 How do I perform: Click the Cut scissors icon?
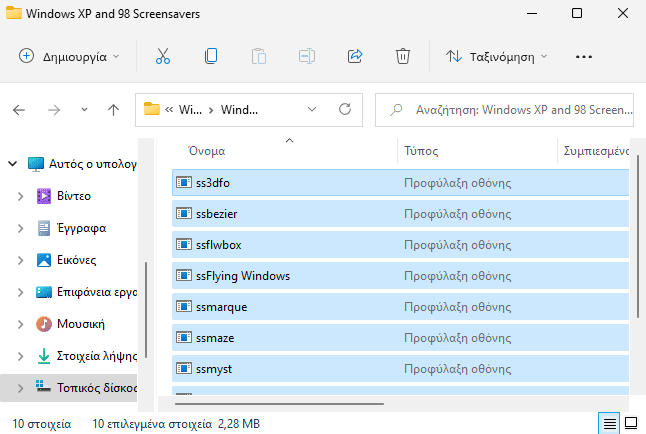pos(163,56)
